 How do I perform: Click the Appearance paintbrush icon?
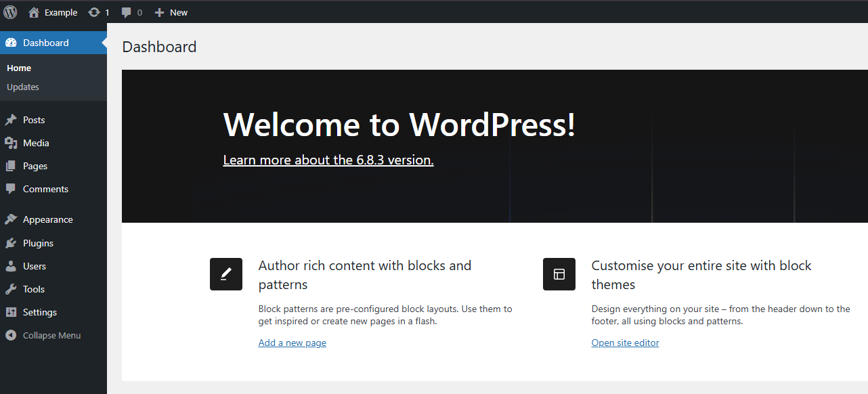click(x=11, y=219)
